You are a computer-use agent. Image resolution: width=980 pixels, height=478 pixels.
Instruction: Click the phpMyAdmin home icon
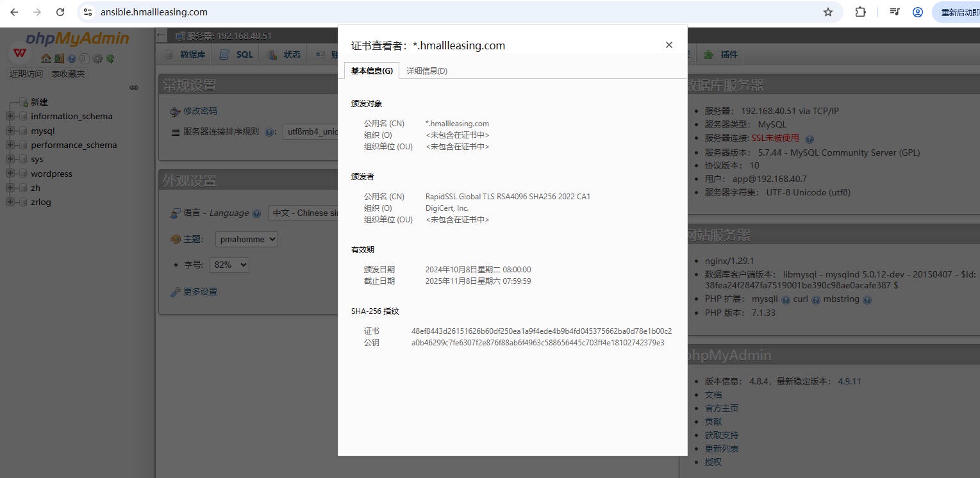[x=46, y=58]
